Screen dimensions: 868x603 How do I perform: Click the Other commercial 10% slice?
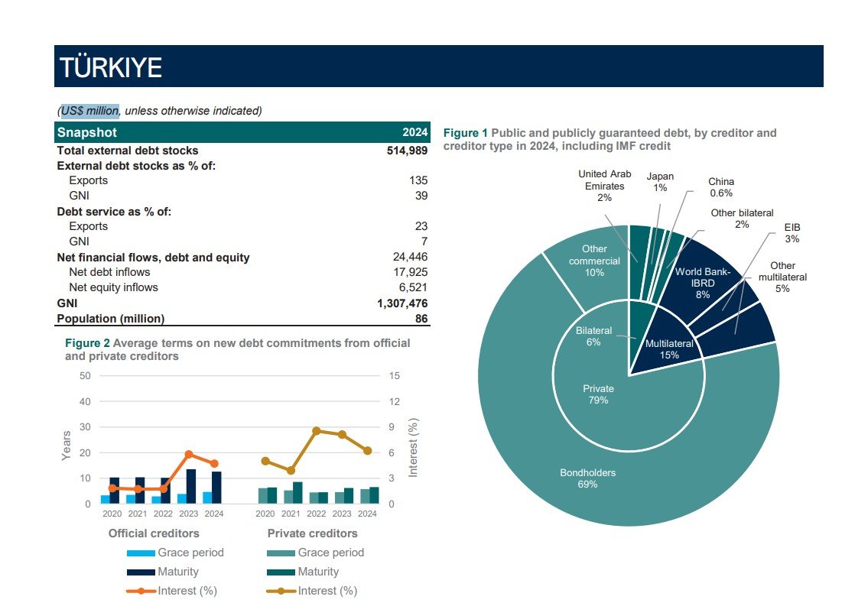click(594, 260)
